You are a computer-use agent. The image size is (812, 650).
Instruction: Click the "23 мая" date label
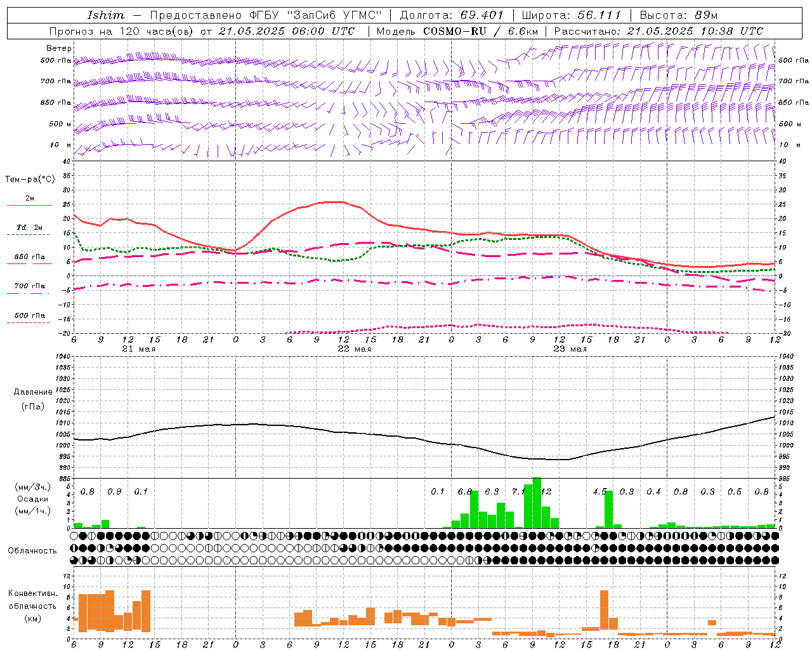[x=570, y=349]
